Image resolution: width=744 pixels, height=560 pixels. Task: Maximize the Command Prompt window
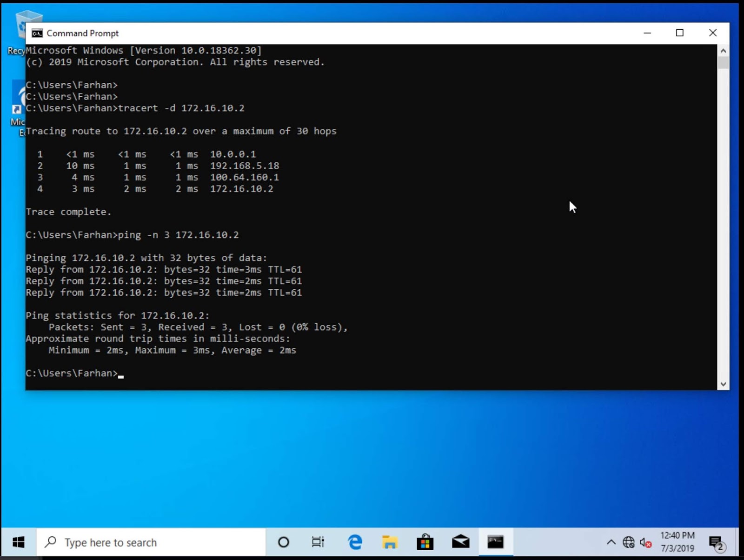680,33
